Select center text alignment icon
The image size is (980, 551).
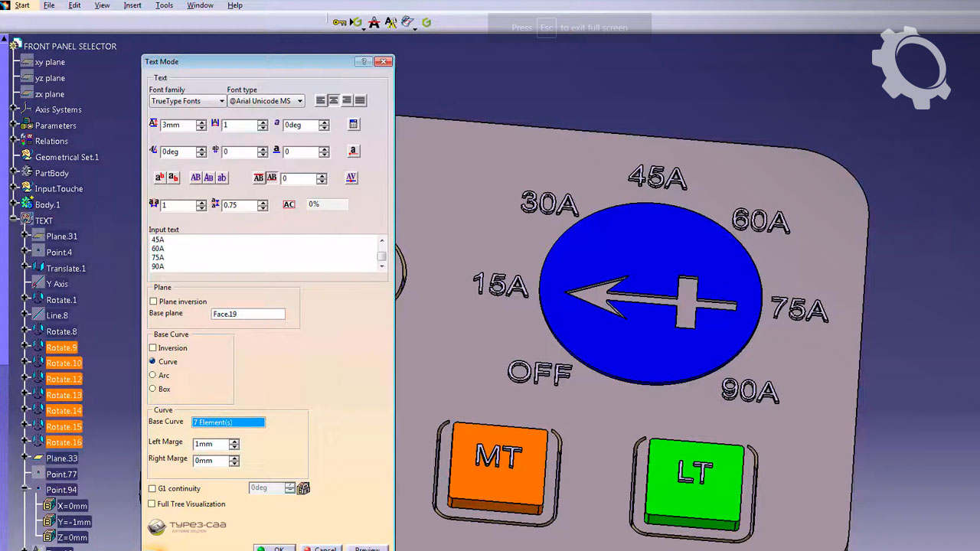[334, 100]
